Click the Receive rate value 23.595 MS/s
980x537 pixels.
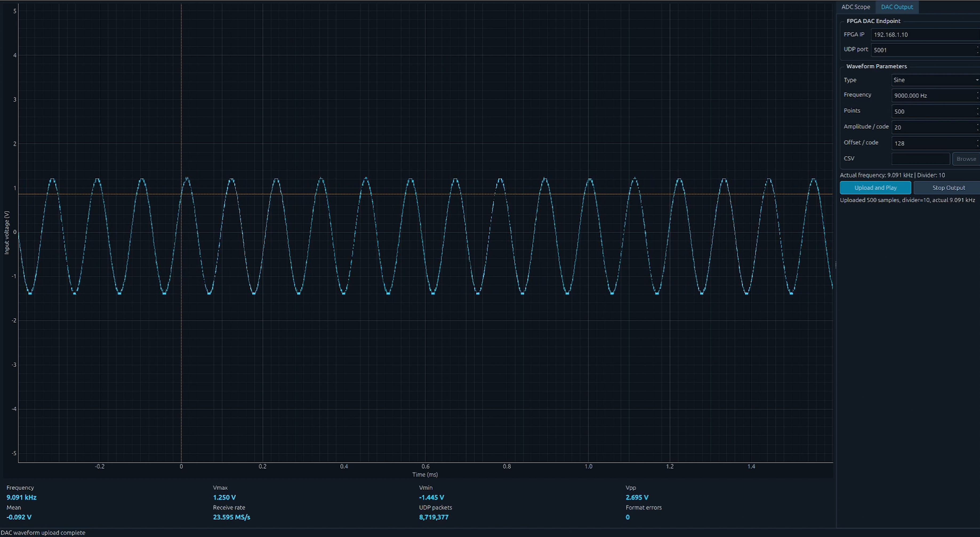coord(232,517)
